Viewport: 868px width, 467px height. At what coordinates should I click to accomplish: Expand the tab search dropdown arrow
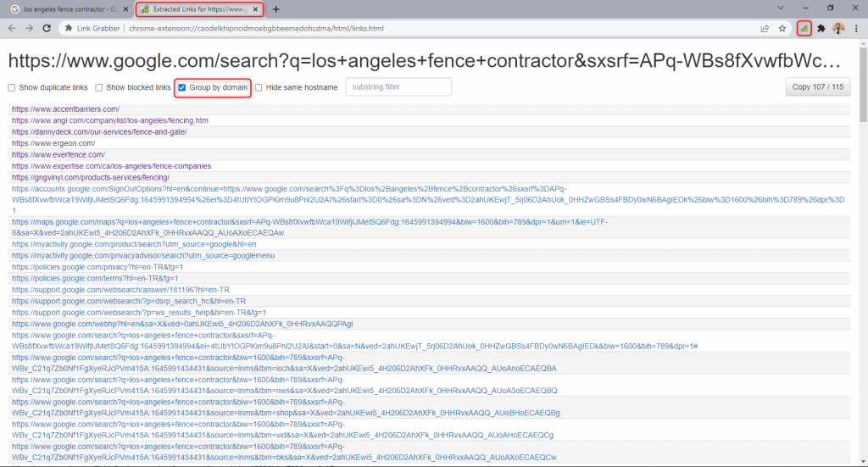[758, 8]
